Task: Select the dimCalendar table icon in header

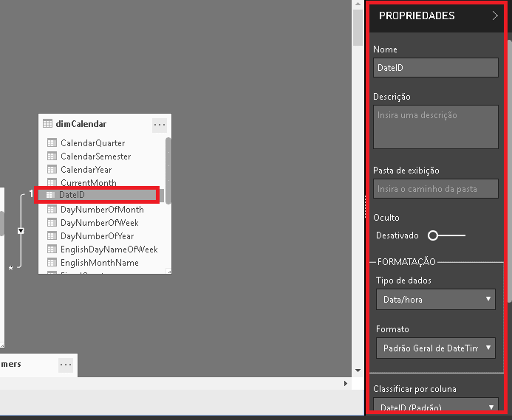Action: pyautogui.click(x=48, y=124)
